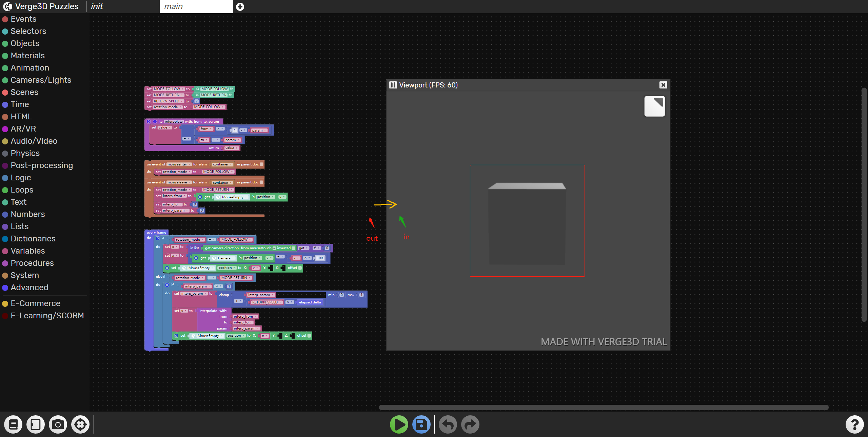Toggle offset on last set MouseEmpty block
Viewport: 868px width, 437px height.
(x=309, y=336)
